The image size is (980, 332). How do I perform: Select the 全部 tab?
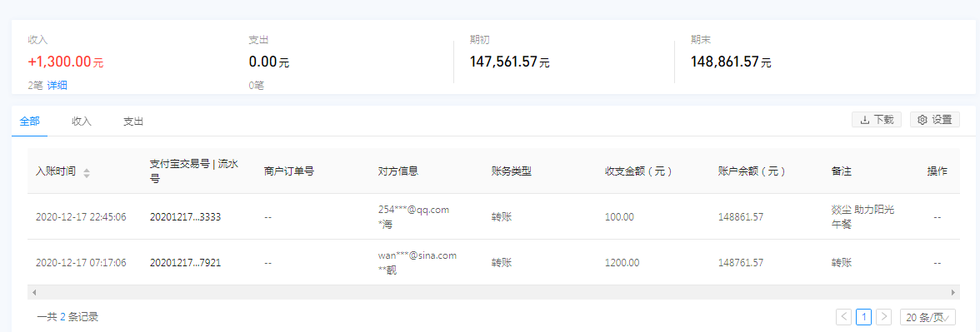click(29, 121)
